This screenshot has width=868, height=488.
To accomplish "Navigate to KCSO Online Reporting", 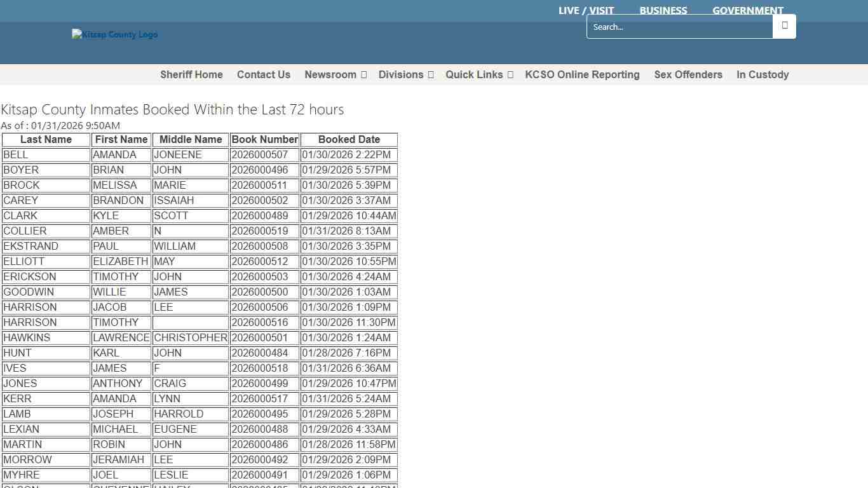I will click(582, 74).
